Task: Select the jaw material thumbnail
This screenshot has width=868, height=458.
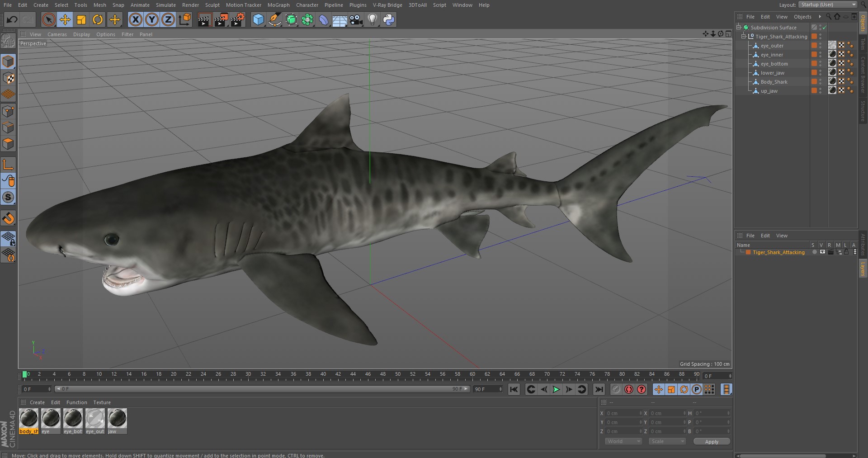Action: click(x=117, y=421)
